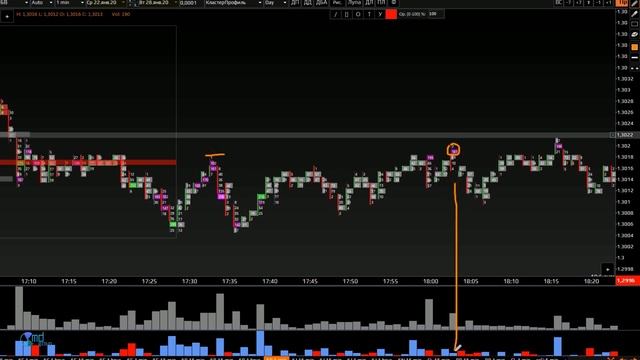Image resolution: width=640 pixels, height=360 pixels.
Task: Click the opacity percent value field
Action: [x=435, y=14]
